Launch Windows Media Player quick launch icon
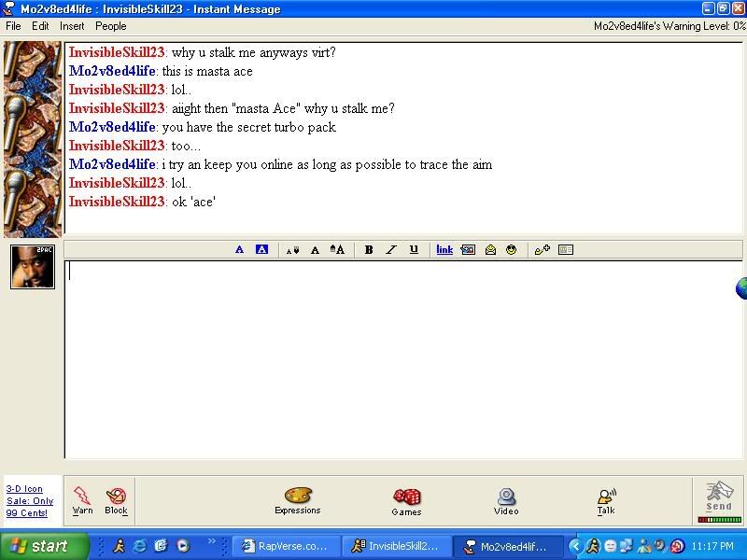The width and height of the screenshot is (747, 560). coord(183,546)
